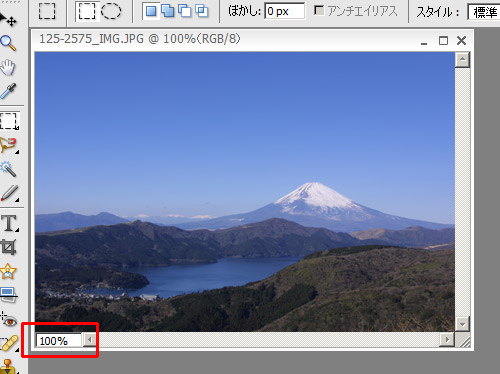Screen dimensions: 500x374
Task: Choose the New Selection mode button
Action: [151, 11]
